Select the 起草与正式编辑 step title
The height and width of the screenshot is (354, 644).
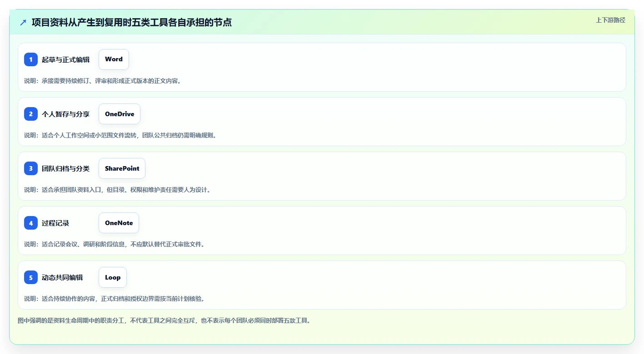tap(65, 59)
